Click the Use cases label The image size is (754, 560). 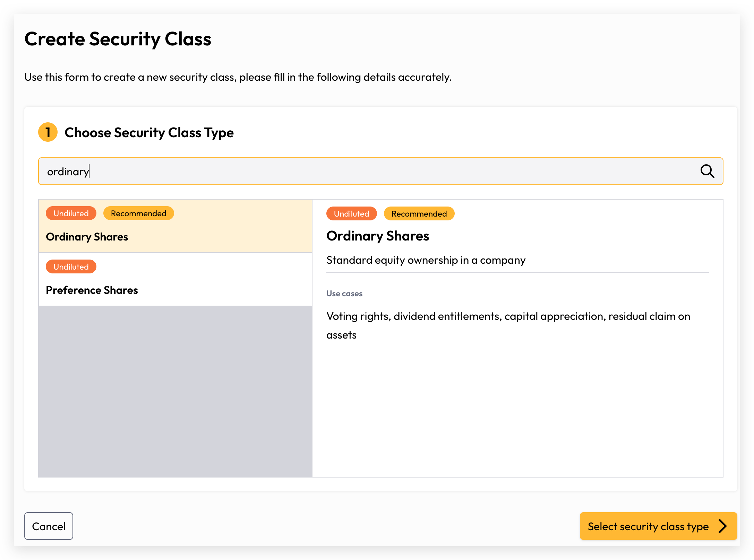click(344, 294)
